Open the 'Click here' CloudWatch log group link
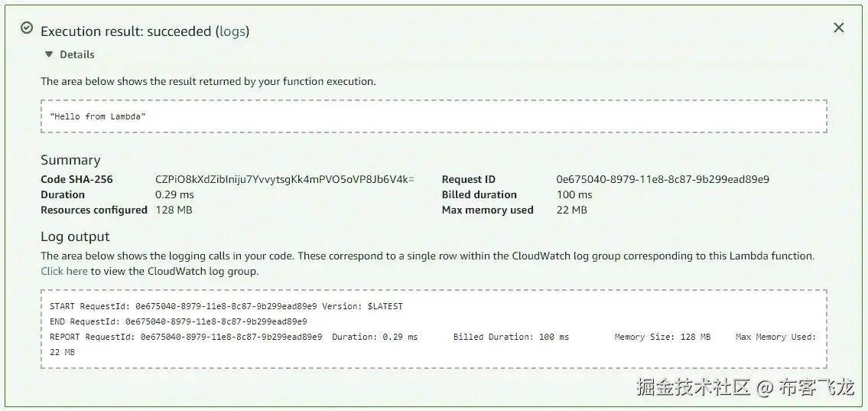Image resolution: width=868 pixels, height=411 pixels. [64, 271]
